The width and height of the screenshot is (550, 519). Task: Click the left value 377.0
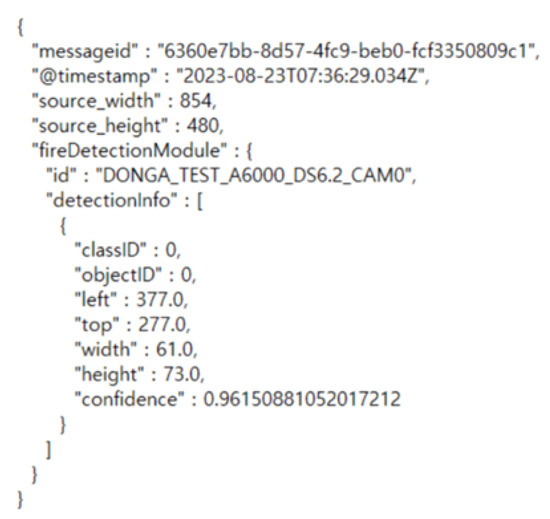[160, 300]
